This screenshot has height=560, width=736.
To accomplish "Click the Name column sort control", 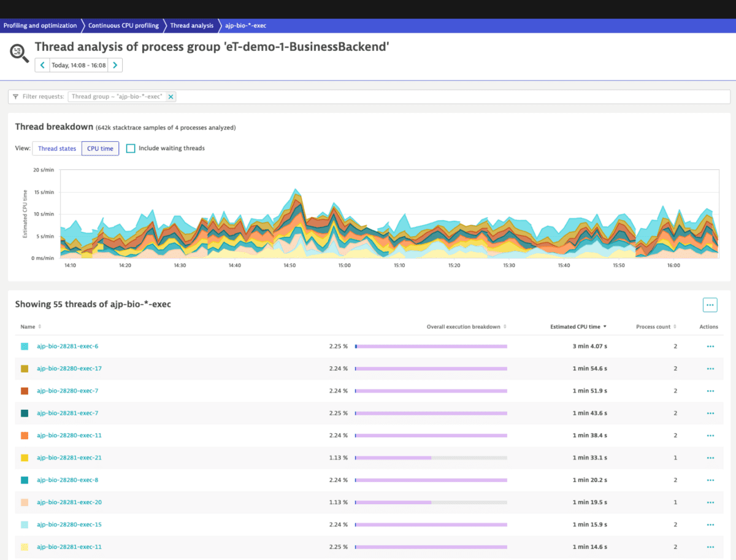I will [29, 326].
